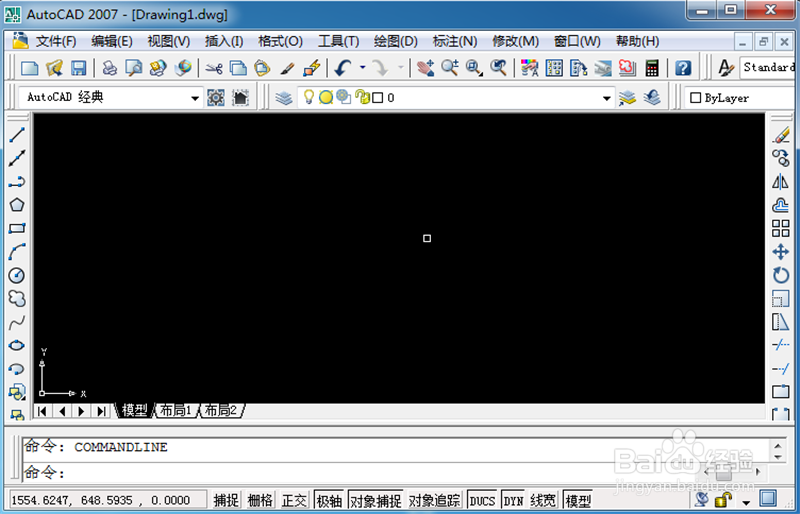The image size is (800, 514).
Task: Open the undo history dropdown arrow
Action: point(362,67)
